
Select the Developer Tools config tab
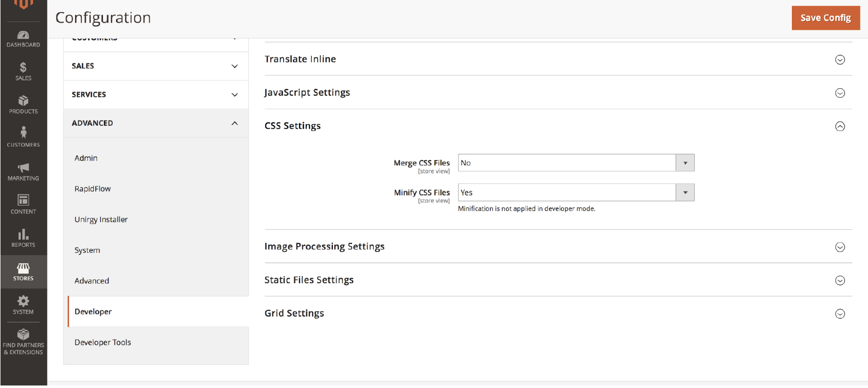(103, 343)
